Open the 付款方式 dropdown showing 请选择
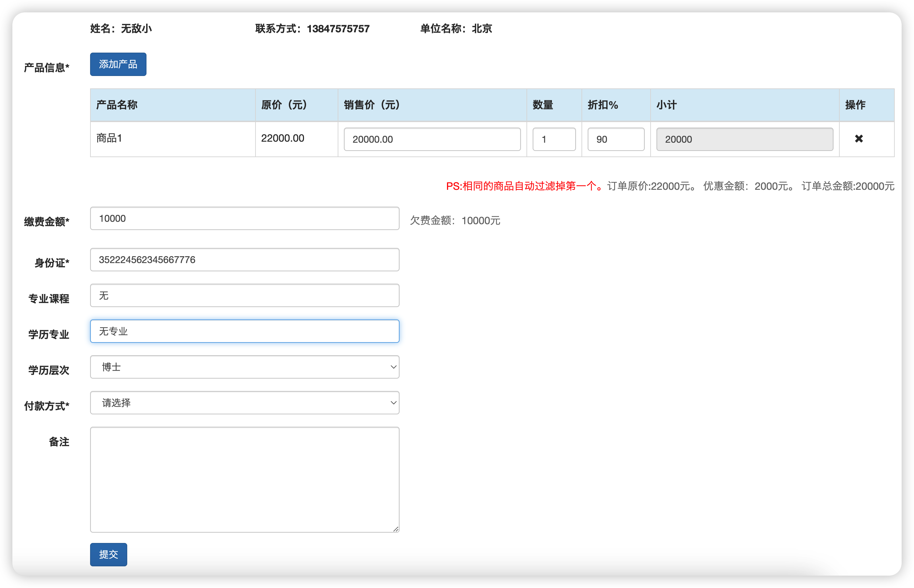 click(245, 402)
